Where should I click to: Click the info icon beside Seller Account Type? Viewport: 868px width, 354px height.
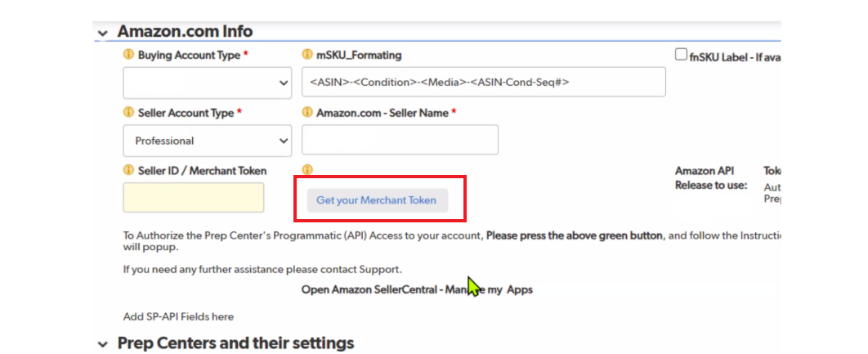[128, 113]
